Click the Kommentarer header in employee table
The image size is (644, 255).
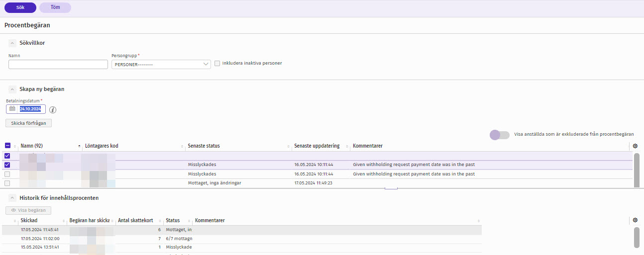(367, 146)
